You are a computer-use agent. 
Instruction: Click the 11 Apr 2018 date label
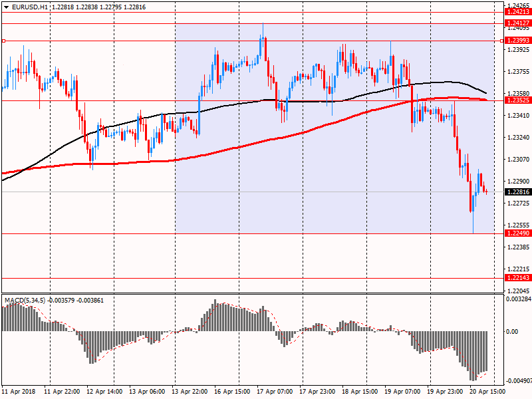pyautogui.click(x=18, y=392)
